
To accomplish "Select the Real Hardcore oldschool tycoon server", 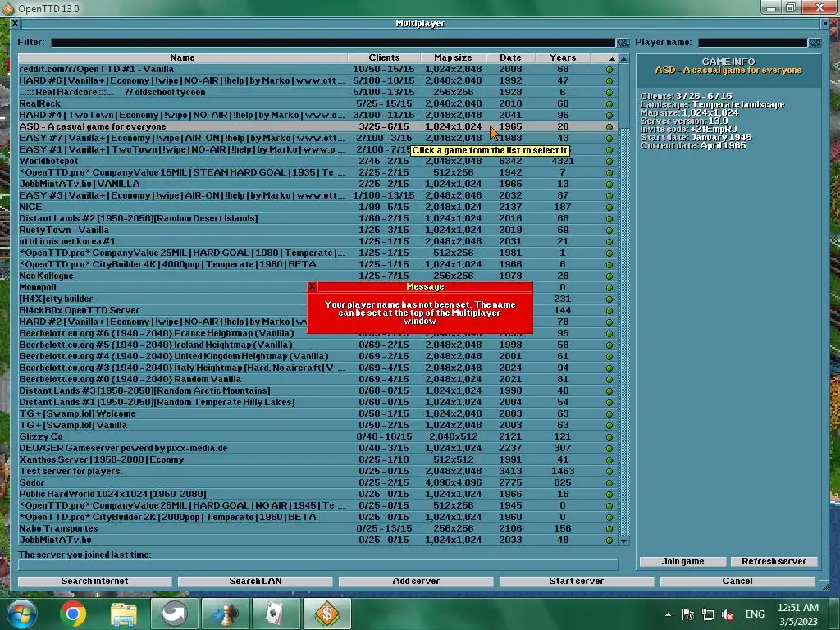I will click(x=317, y=92).
